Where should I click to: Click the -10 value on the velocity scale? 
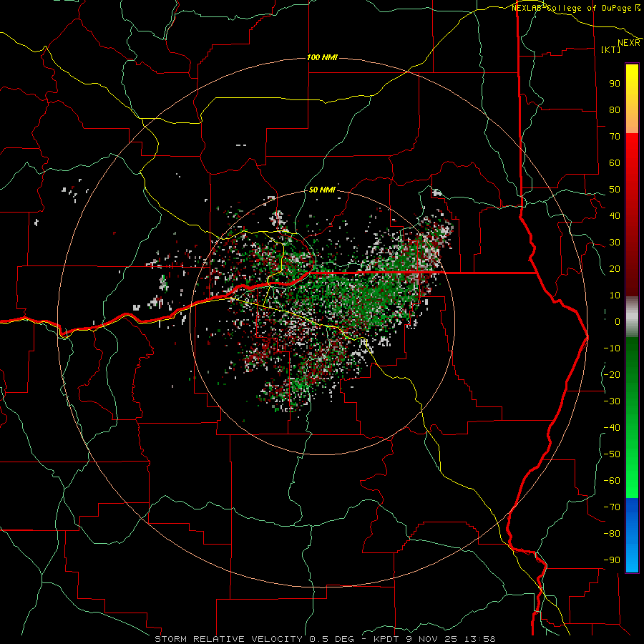click(612, 348)
